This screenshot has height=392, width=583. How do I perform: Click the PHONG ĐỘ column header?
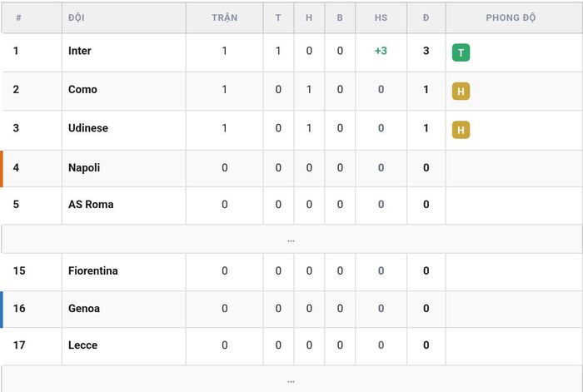[511, 17]
